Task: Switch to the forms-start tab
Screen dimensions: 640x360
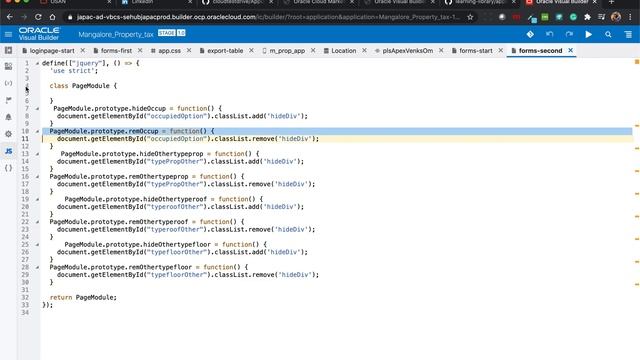Action: tap(476, 51)
